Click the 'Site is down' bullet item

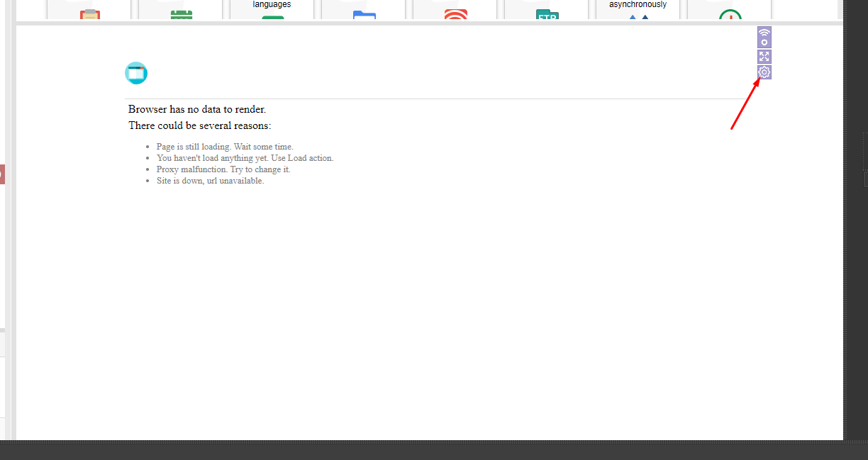tap(210, 181)
